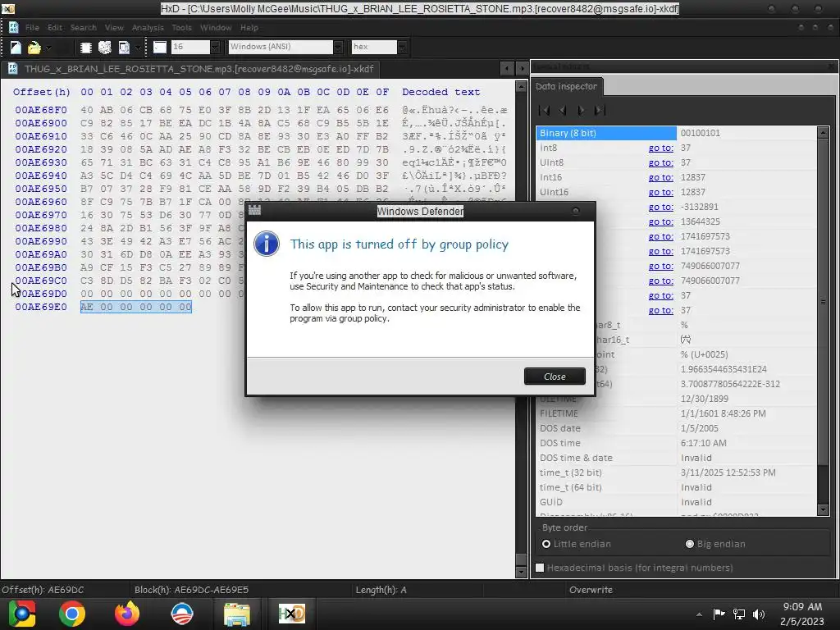The height and width of the screenshot is (630, 840).
Task: Click the Open file folder icon
Action: [34, 48]
